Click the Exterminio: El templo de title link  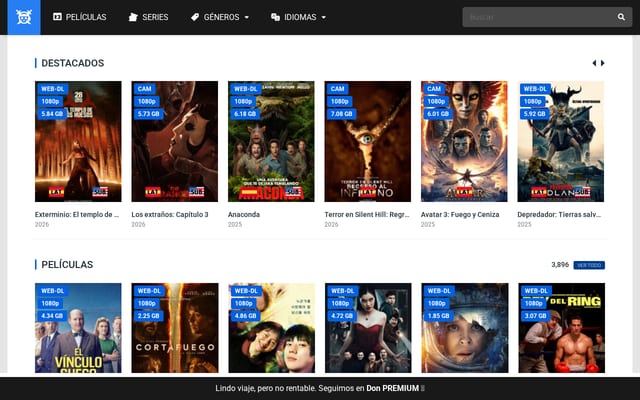pyautogui.click(x=77, y=214)
